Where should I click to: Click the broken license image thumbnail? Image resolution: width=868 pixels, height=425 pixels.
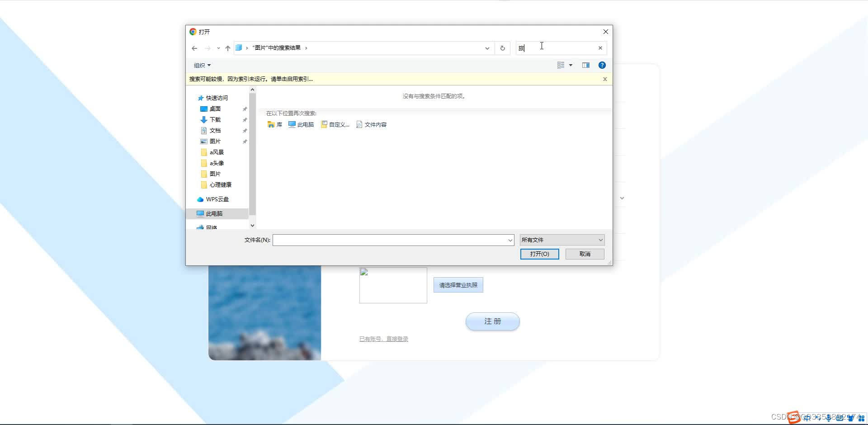(393, 285)
